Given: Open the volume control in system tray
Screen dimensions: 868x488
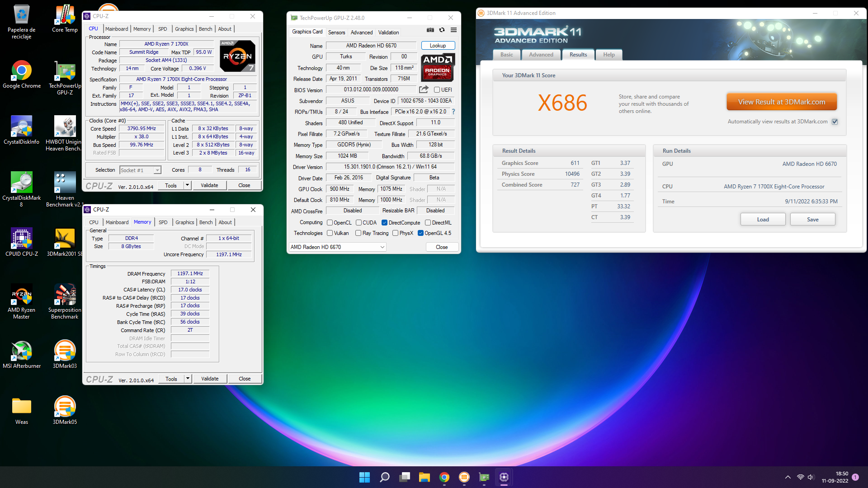Looking at the screenshot, I should [811, 477].
